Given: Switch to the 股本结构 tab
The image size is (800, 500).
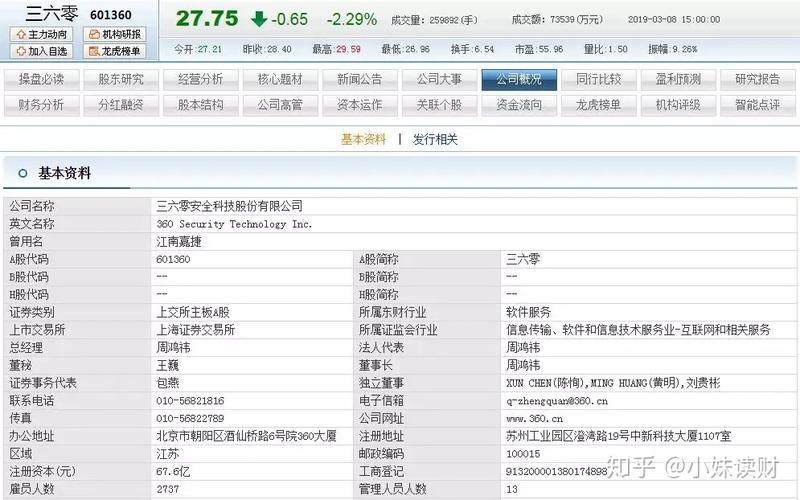Looking at the screenshot, I should coord(201,105).
